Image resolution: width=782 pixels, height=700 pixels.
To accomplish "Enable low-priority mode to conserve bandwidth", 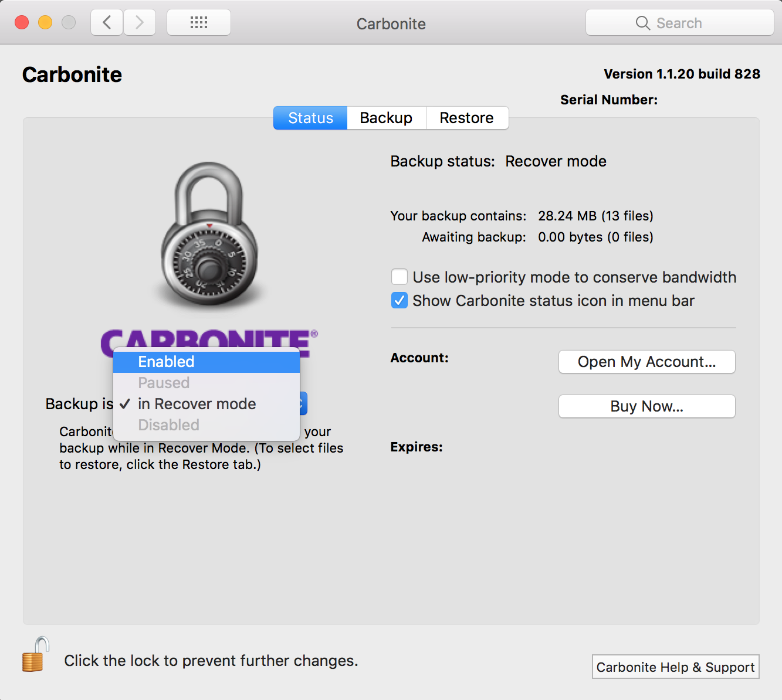I will [400, 277].
